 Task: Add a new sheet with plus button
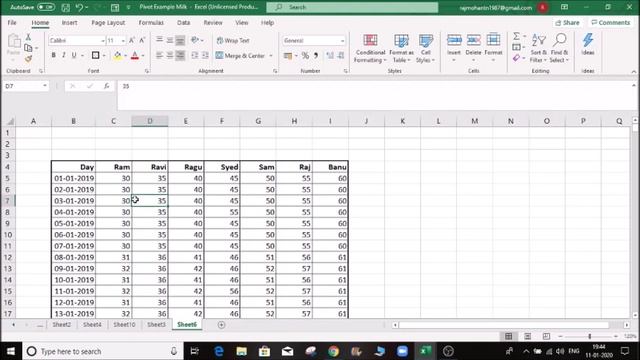click(x=221, y=325)
